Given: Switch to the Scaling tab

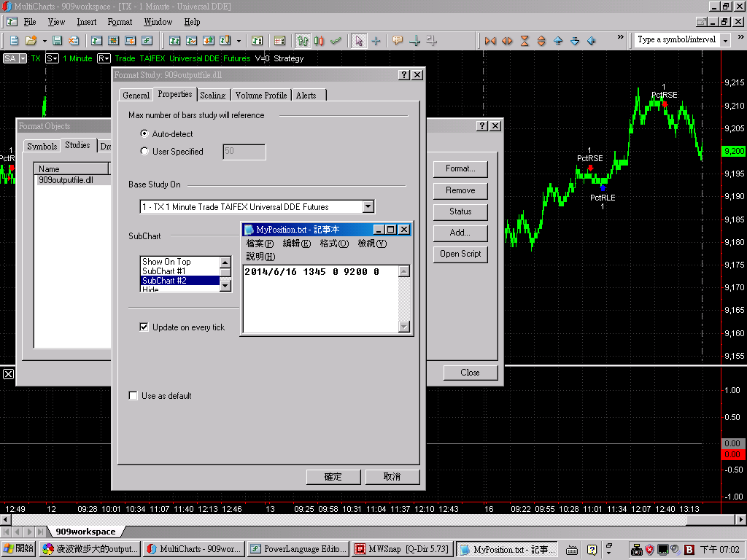Looking at the screenshot, I should coord(212,96).
